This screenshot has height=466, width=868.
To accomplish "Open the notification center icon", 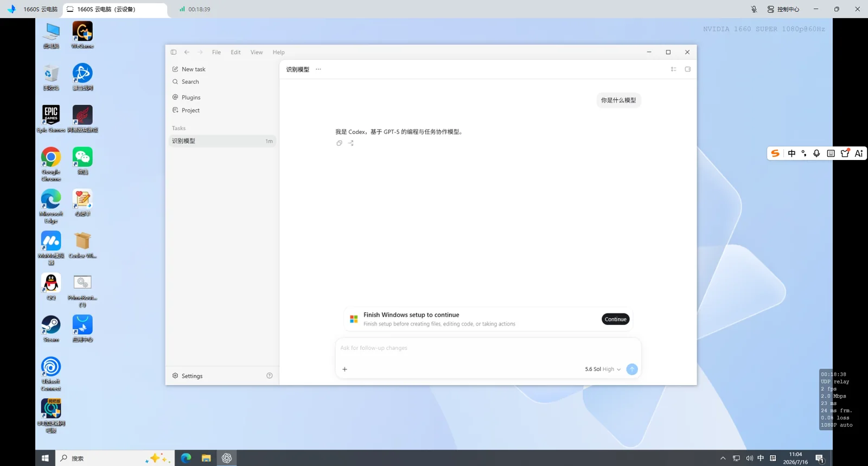I will pyautogui.click(x=820, y=459).
